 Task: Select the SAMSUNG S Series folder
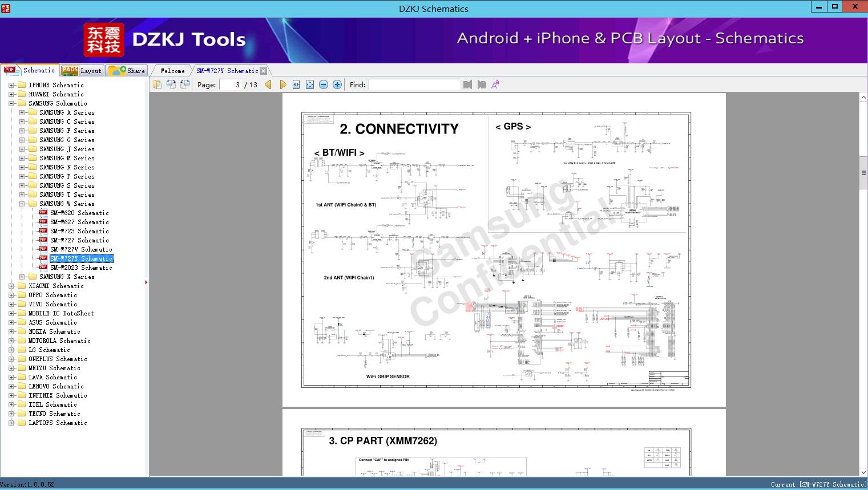tap(67, 185)
